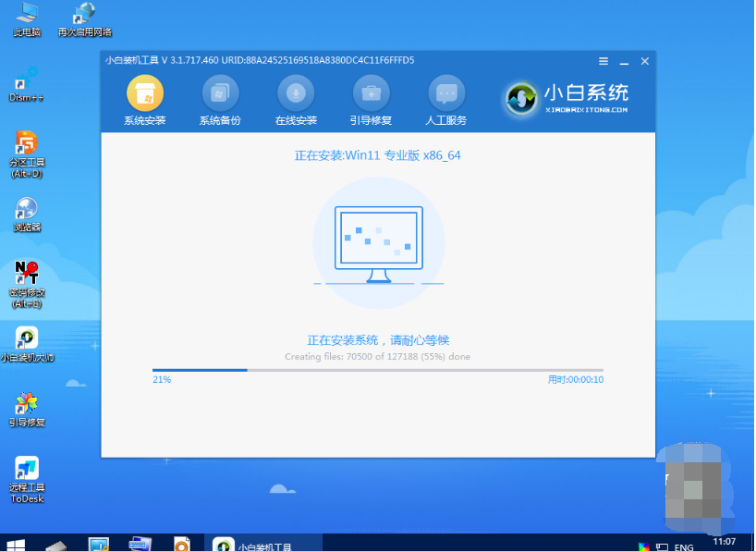
Task: Open the 系统备份 (System Backup) feature
Action: point(220,99)
